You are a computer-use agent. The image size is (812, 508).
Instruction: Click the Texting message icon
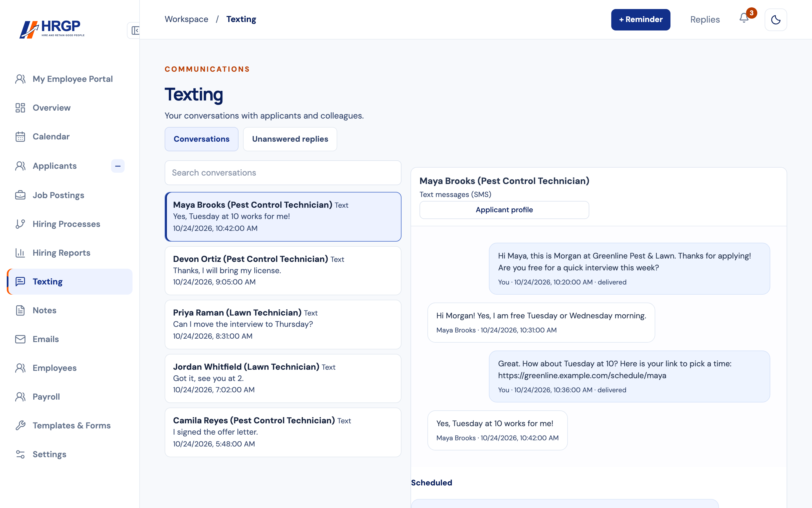pyautogui.click(x=20, y=282)
